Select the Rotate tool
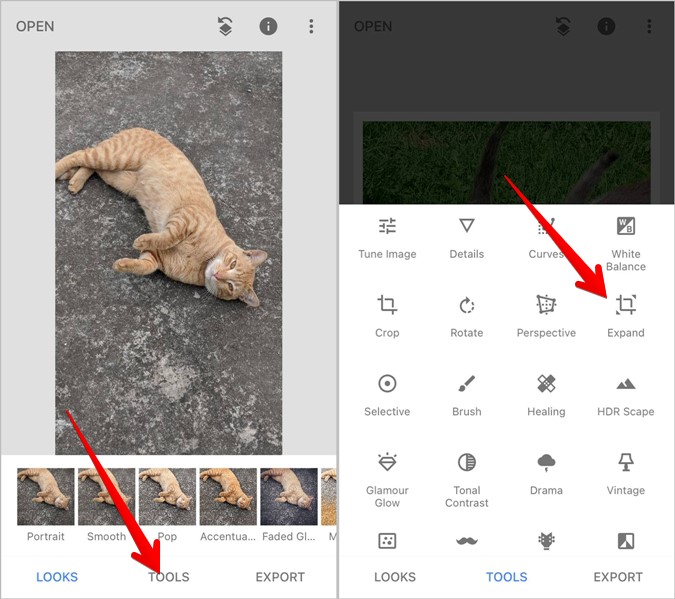The image size is (675, 599). (467, 317)
